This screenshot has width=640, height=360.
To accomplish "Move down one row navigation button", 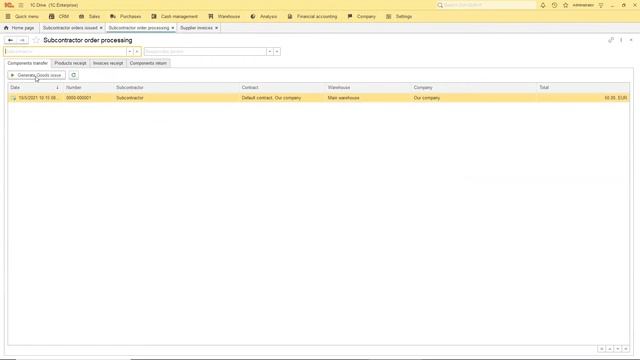I will pyautogui.click(x=618, y=349).
